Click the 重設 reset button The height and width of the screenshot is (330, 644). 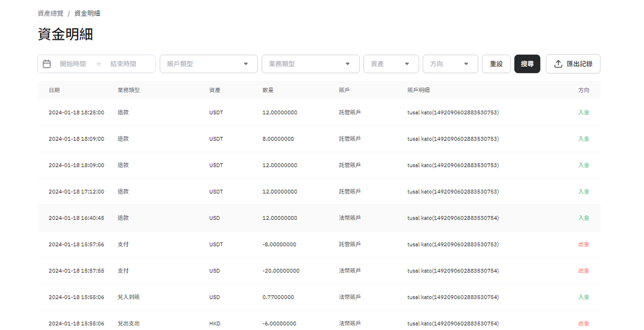[x=496, y=64]
